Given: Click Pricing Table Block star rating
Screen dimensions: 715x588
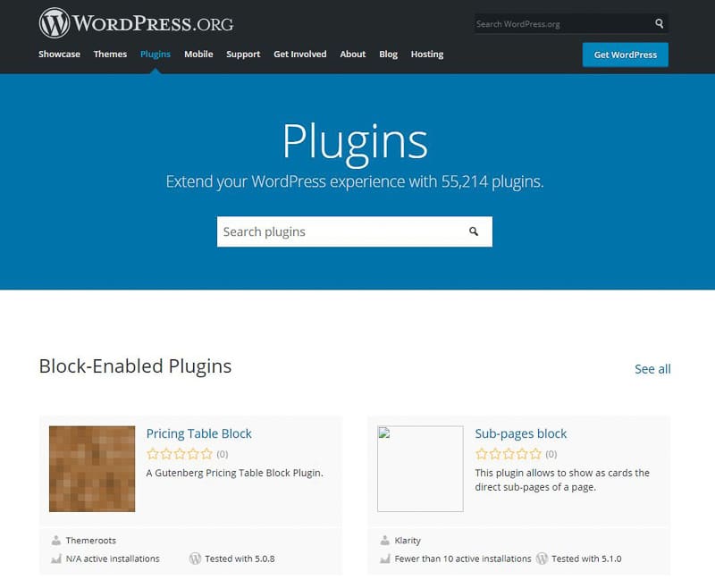Looking at the screenshot, I should pyautogui.click(x=180, y=454).
